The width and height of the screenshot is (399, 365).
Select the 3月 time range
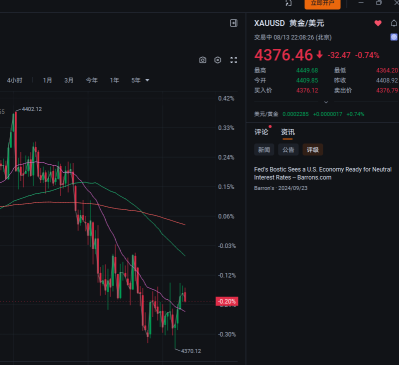coord(69,80)
